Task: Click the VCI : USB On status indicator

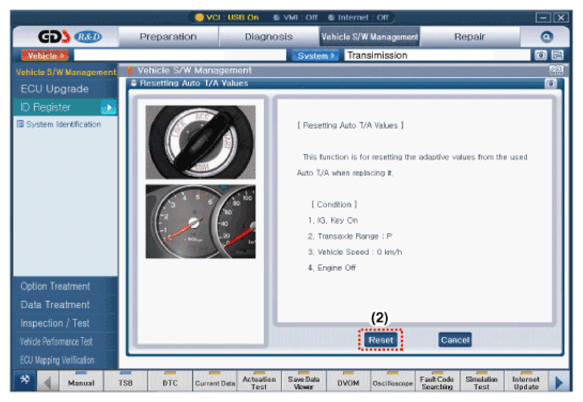Action: 227,17
